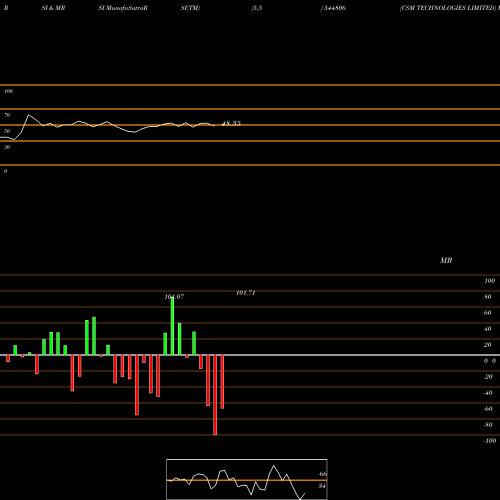Open the mini RSI overview chart
Image resolution: width=500 pixels, height=500 pixels.
tap(247, 479)
